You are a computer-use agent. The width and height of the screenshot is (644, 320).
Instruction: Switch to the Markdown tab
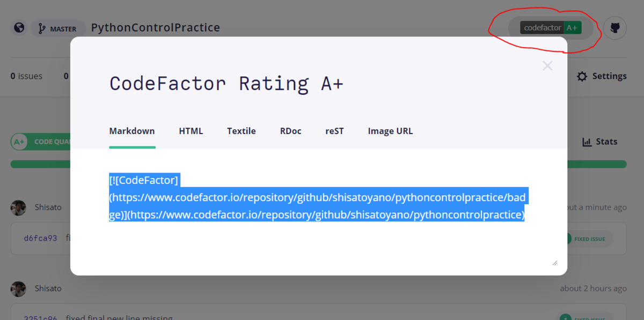coord(132,131)
